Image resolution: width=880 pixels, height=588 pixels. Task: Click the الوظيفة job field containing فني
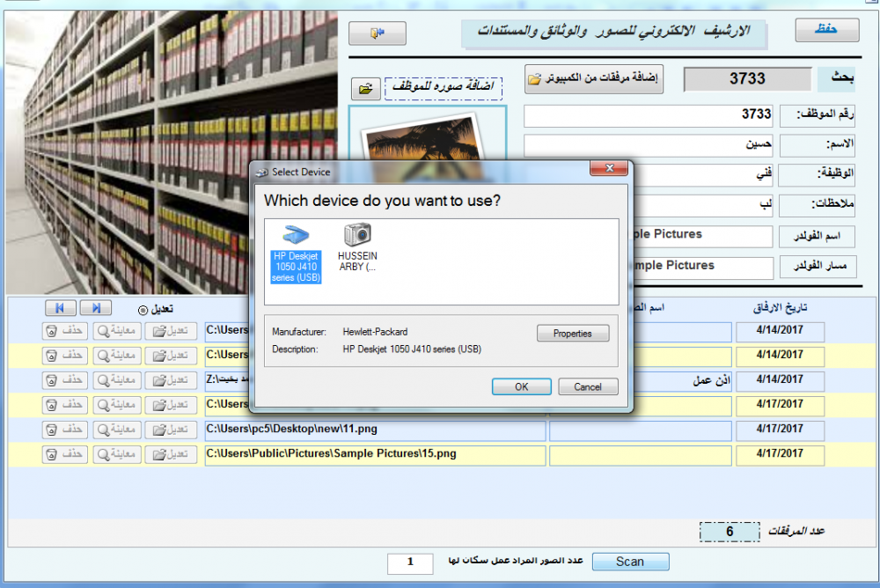[703, 174]
